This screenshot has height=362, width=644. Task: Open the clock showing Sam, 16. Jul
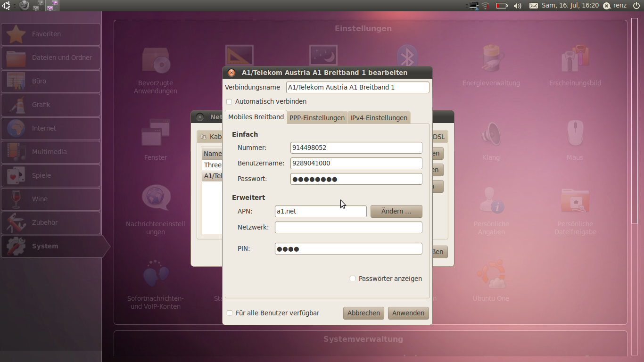[570, 6]
